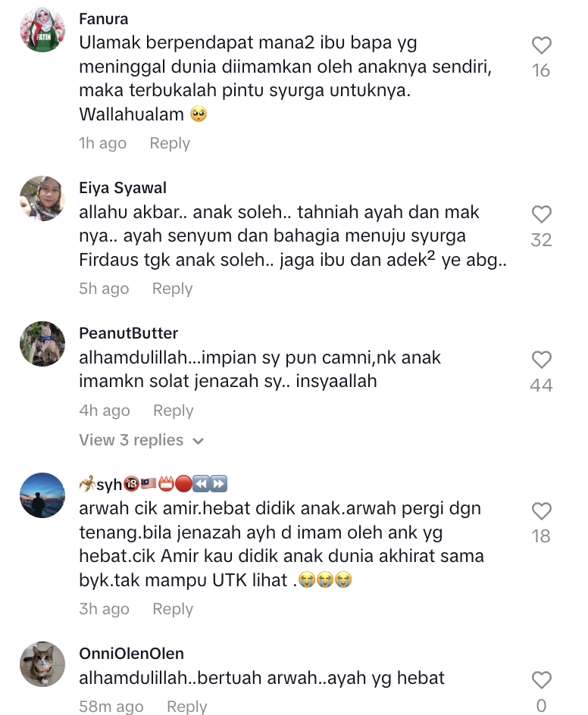The height and width of the screenshot is (715, 588).
Task: Reply to Fanura's comment
Action: [170, 143]
